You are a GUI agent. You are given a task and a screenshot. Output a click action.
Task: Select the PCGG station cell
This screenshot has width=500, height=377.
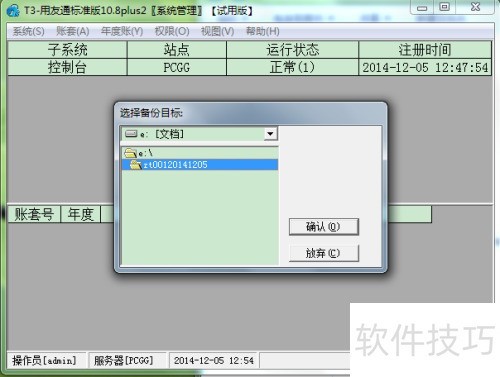tap(177, 67)
